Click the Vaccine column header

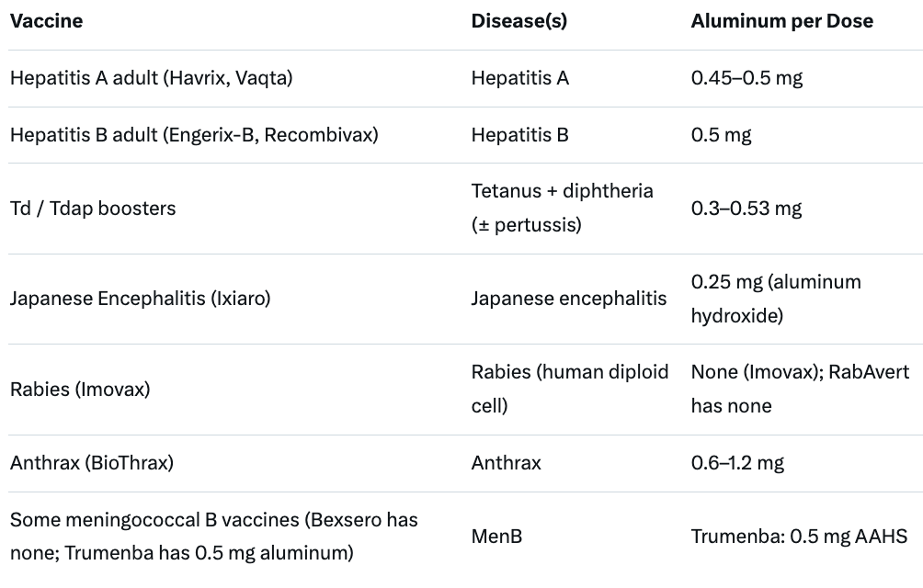pyautogui.click(x=47, y=21)
